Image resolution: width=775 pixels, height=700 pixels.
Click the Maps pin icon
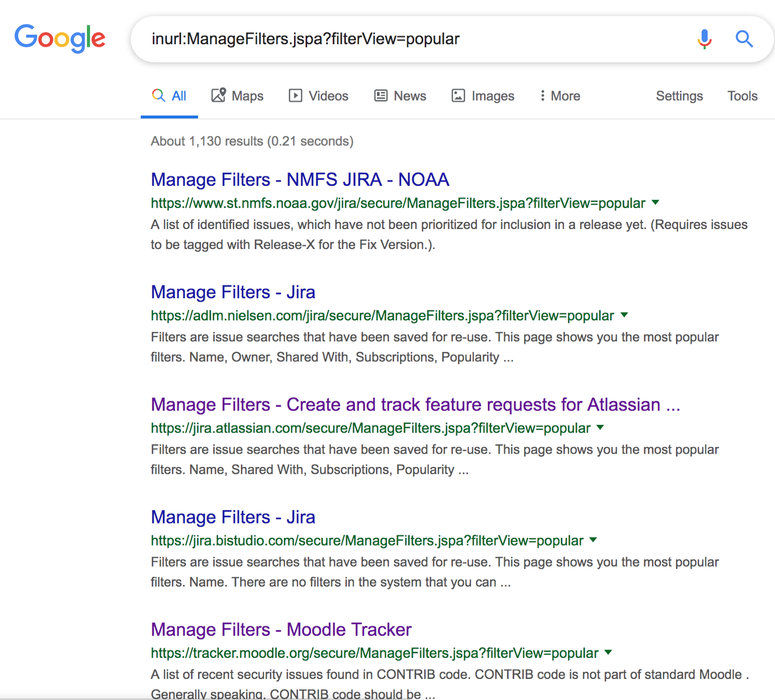(219, 95)
